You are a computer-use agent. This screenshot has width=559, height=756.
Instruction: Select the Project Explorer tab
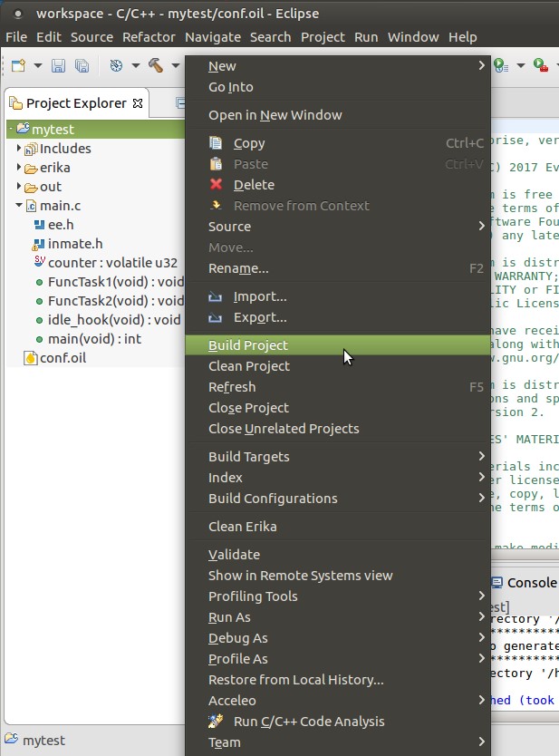coord(76,103)
